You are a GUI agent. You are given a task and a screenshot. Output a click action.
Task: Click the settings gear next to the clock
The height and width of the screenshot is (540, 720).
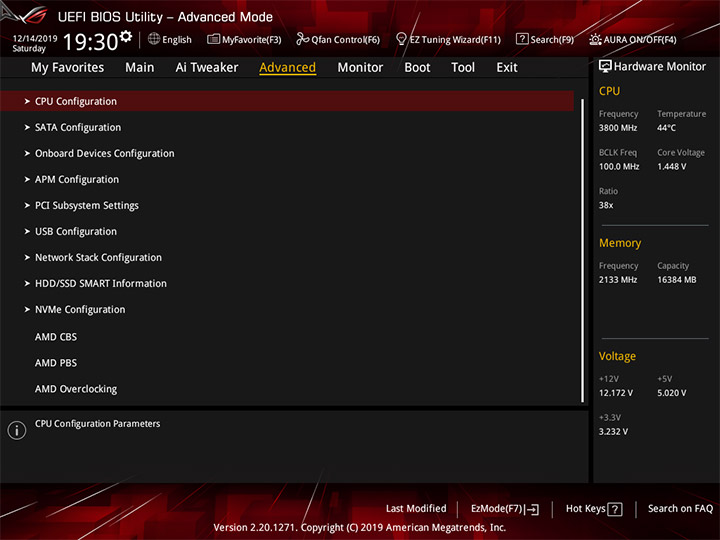(x=126, y=36)
